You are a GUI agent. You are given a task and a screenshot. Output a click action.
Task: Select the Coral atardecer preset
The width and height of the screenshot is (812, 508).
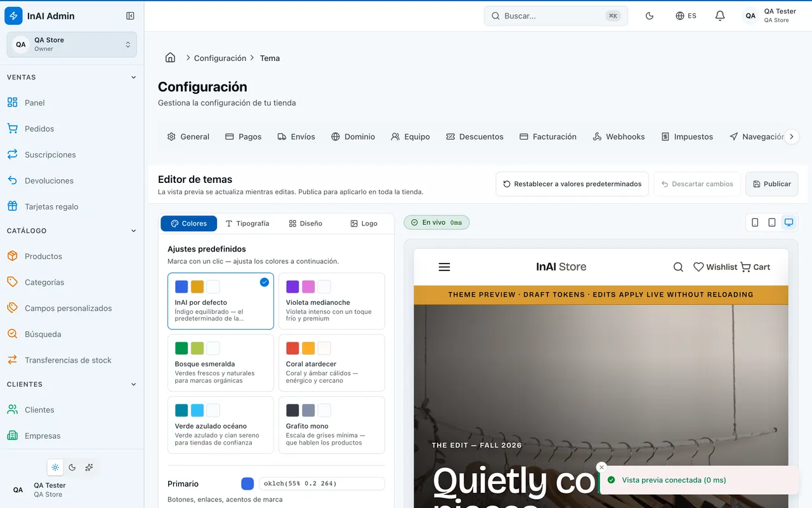332,363
